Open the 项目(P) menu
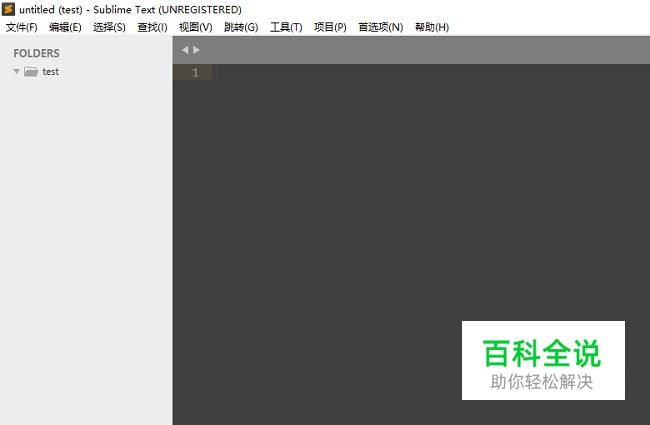This screenshot has width=650, height=425. (x=330, y=27)
